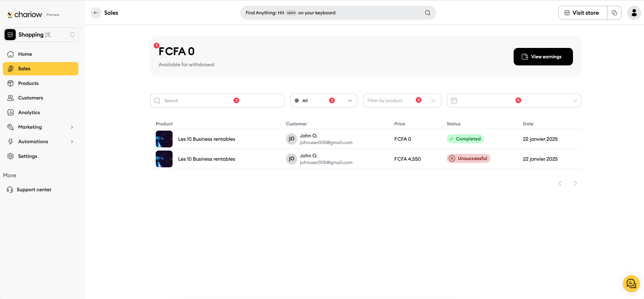Screen dimensions: 644x299
Task: Click the Marketing icon in sidebar
Action: 10,127
